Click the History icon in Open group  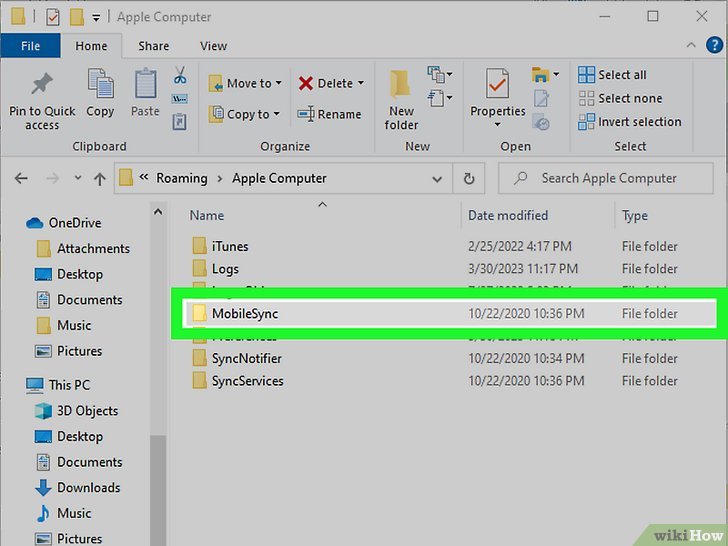(x=541, y=122)
